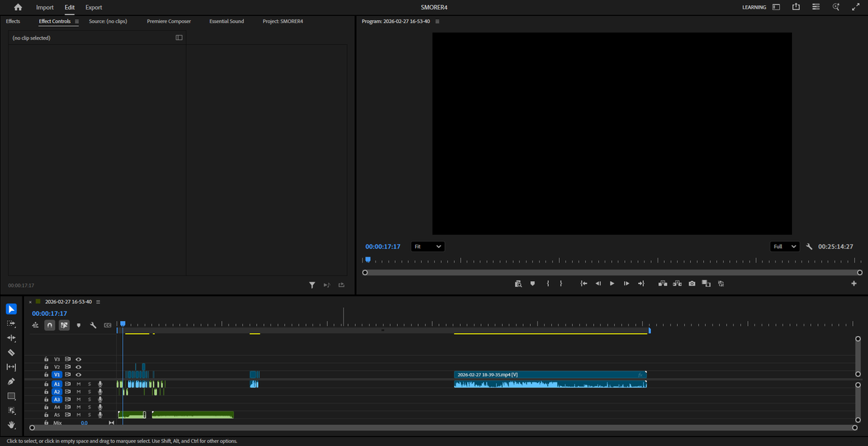Toggle the Captions track CC button
Screen dimensions: 868x446
tap(108, 325)
